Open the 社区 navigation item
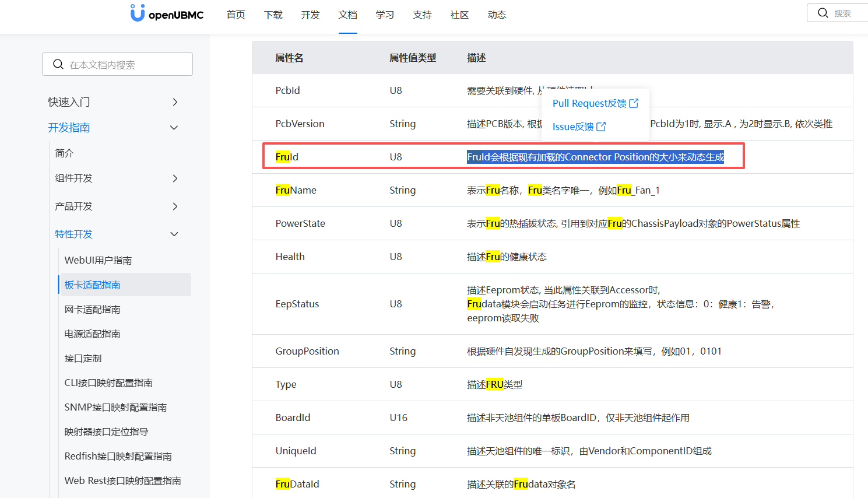Viewport: 868px width, 498px height. point(459,15)
